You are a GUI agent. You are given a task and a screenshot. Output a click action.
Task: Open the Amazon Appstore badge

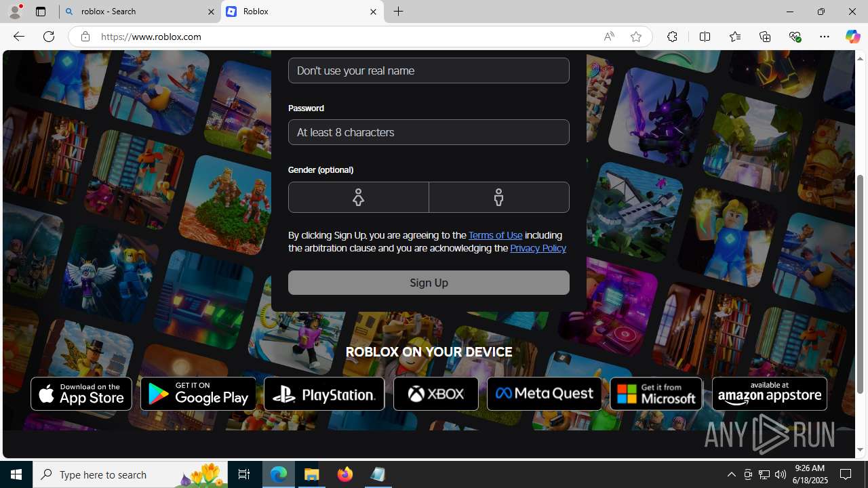770,394
